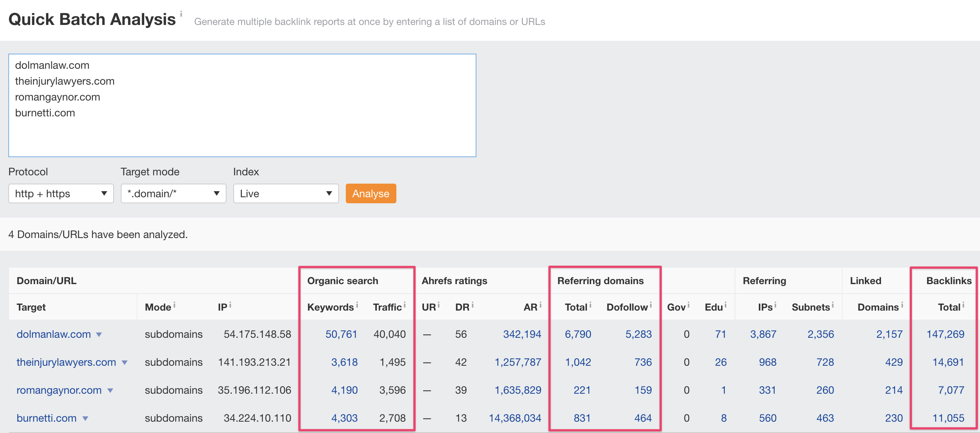Open backlinks total 147,269
The height and width of the screenshot is (433, 980).
(945, 334)
